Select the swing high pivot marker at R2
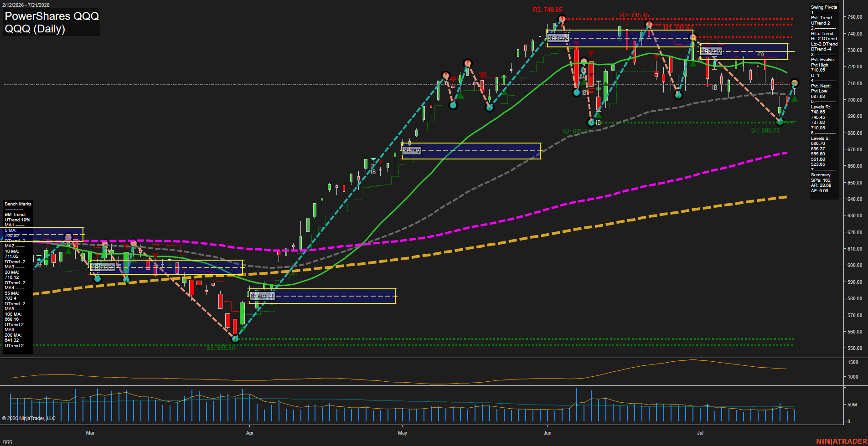 tap(649, 25)
